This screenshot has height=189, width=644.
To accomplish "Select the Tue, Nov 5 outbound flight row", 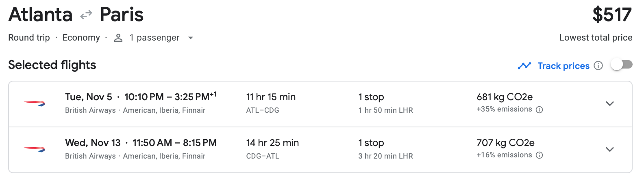I will (320, 104).
